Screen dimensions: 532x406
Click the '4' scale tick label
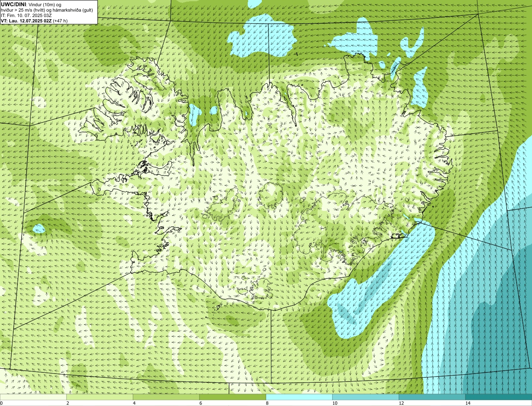(x=134, y=403)
